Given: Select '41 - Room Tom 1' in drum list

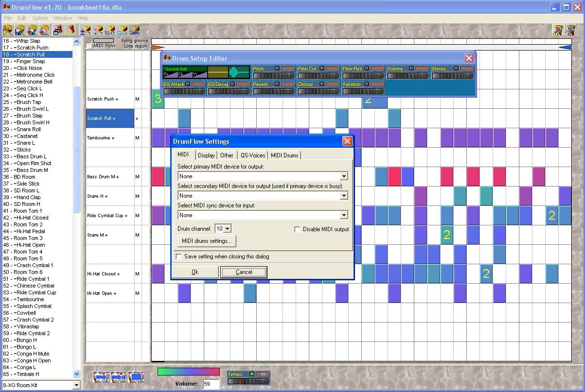Looking at the screenshot, I should point(37,211).
